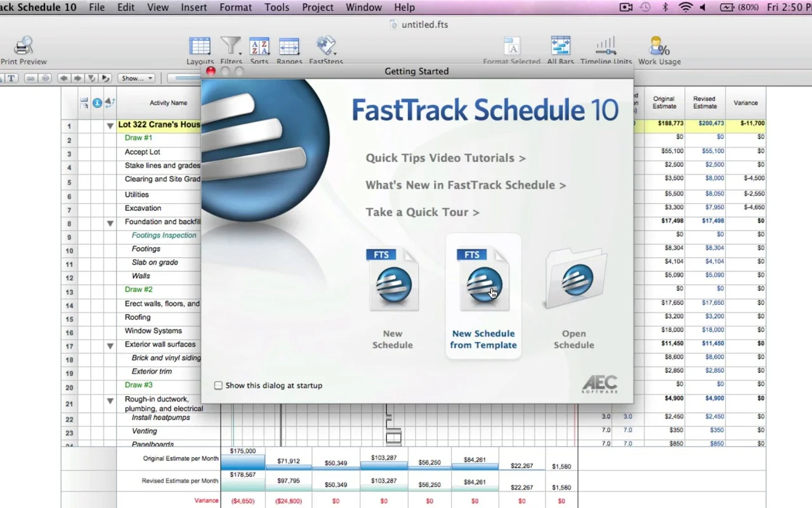Click the Wi-Fi status icon

coord(686,8)
